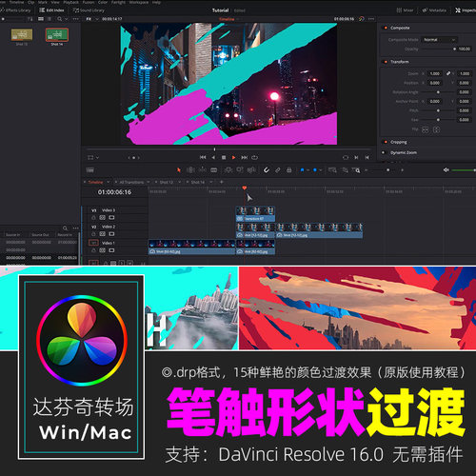The image size is (476, 476).
Task: Disable the Video 1 track
Action: point(111,250)
